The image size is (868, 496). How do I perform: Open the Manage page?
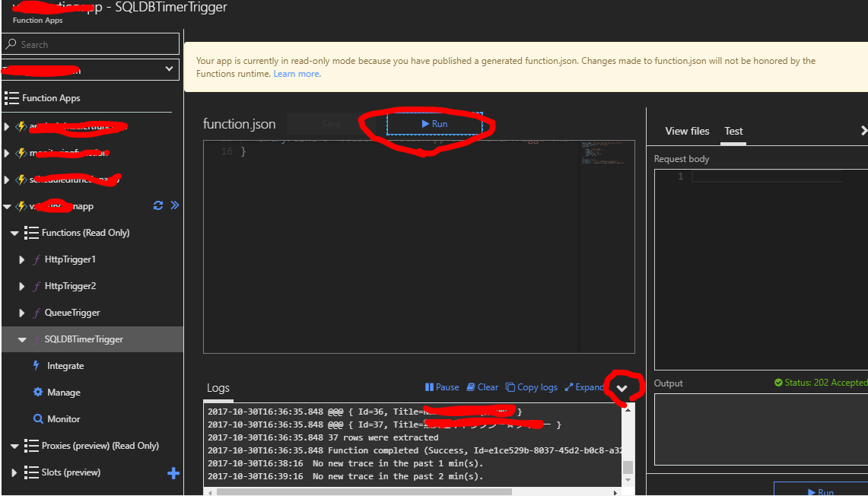point(64,393)
